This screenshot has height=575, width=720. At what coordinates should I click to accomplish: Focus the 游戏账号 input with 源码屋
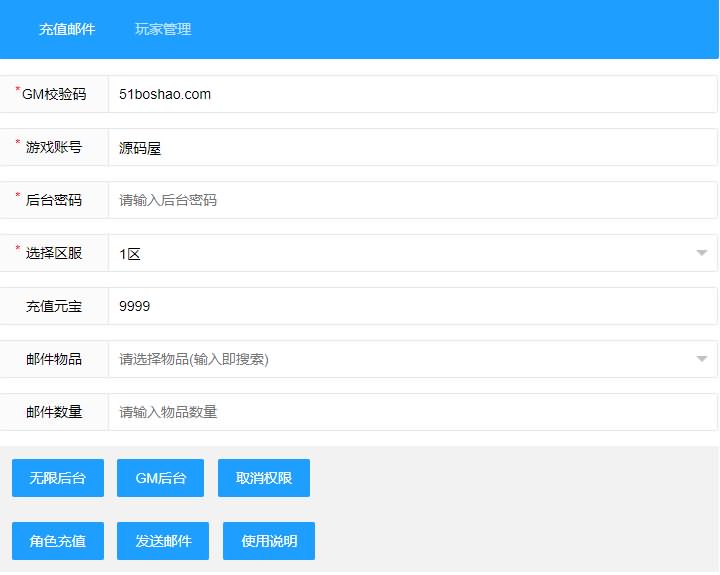[x=412, y=148]
